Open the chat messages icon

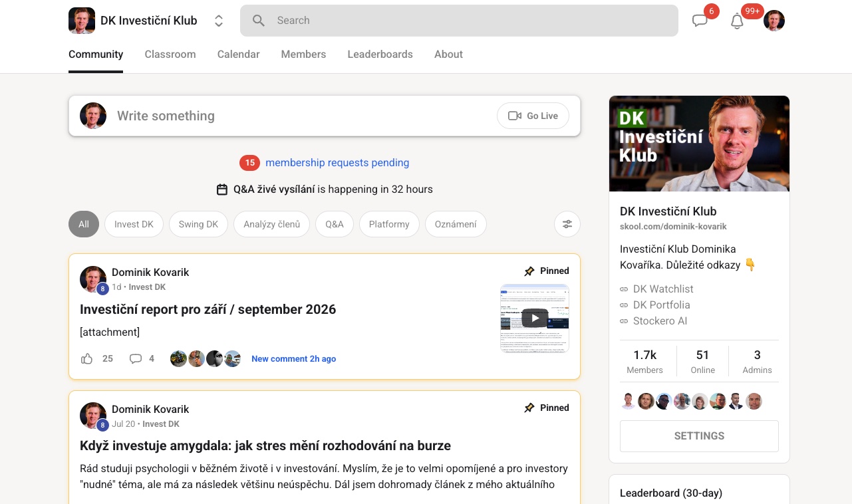700,21
